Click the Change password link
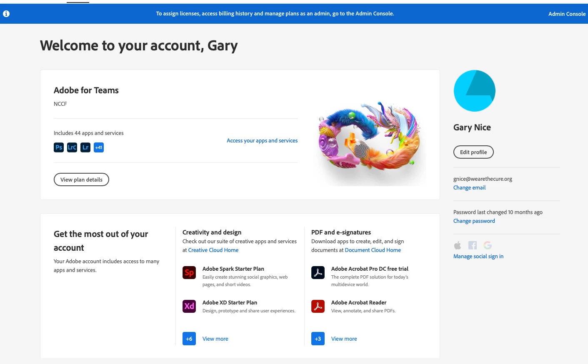This screenshot has height=364, width=588. pos(474,221)
